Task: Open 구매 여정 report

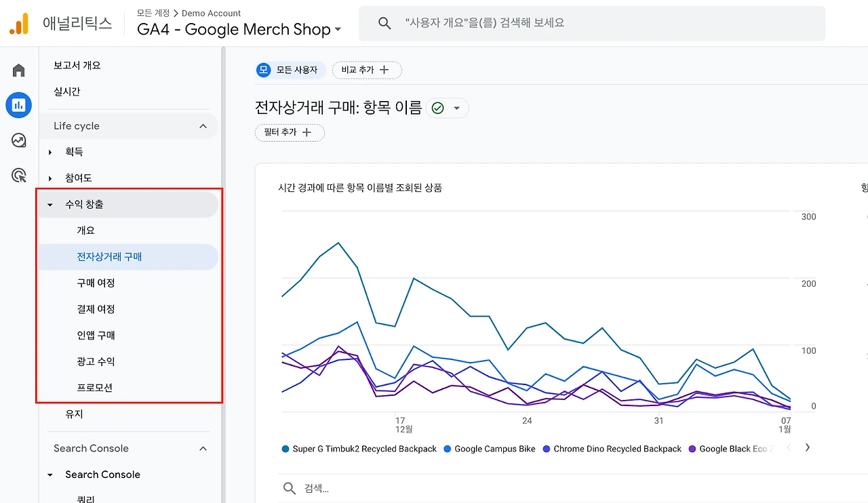Action: (x=96, y=283)
